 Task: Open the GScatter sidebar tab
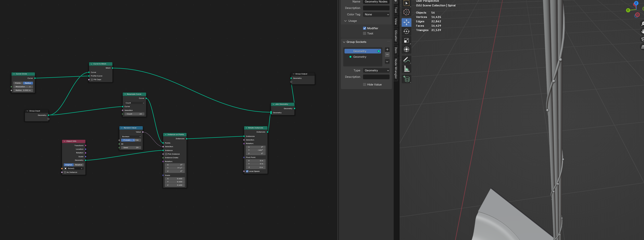[396, 35]
